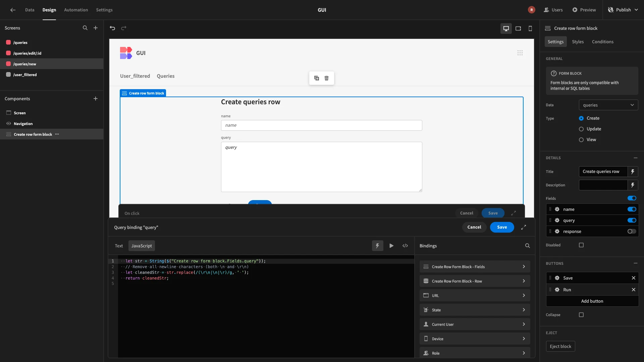Click user avatar R
The width and height of the screenshot is (644, 362).
click(531, 10)
